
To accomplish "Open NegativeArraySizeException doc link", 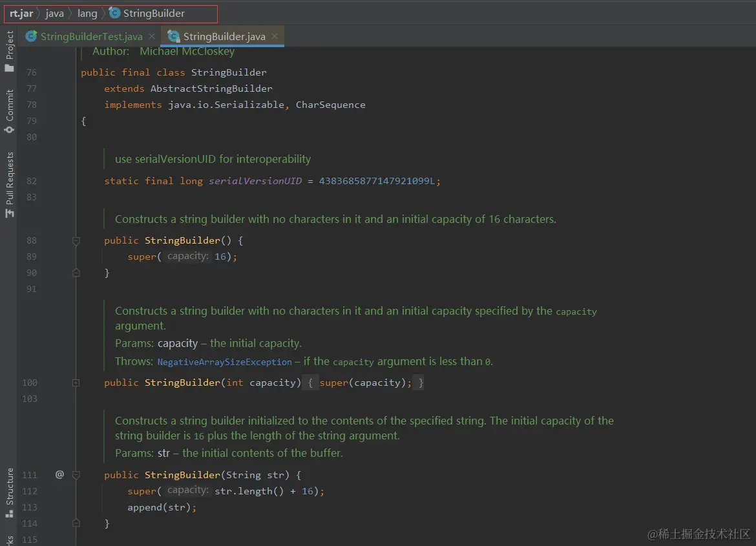I will (x=224, y=362).
